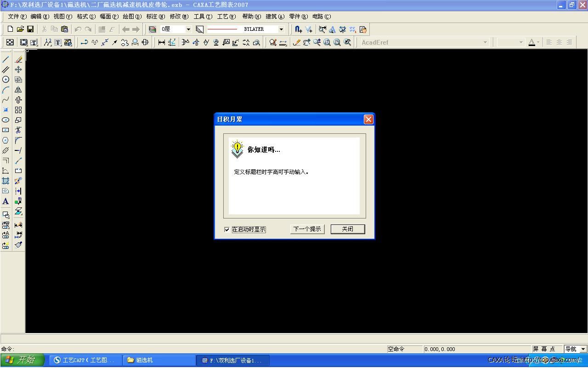Click the 磁选机 folder on the taskbar
588x368 pixels.
pyautogui.click(x=158, y=360)
